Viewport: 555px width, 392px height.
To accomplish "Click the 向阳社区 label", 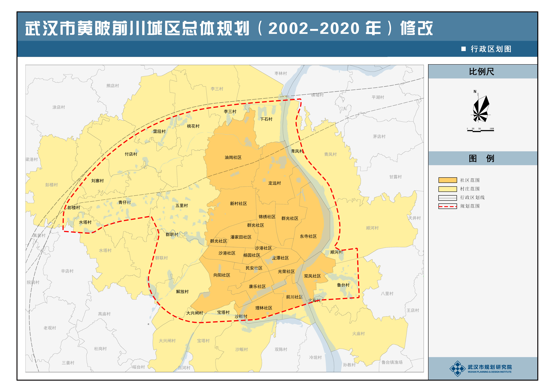I will [x=222, y=275].
